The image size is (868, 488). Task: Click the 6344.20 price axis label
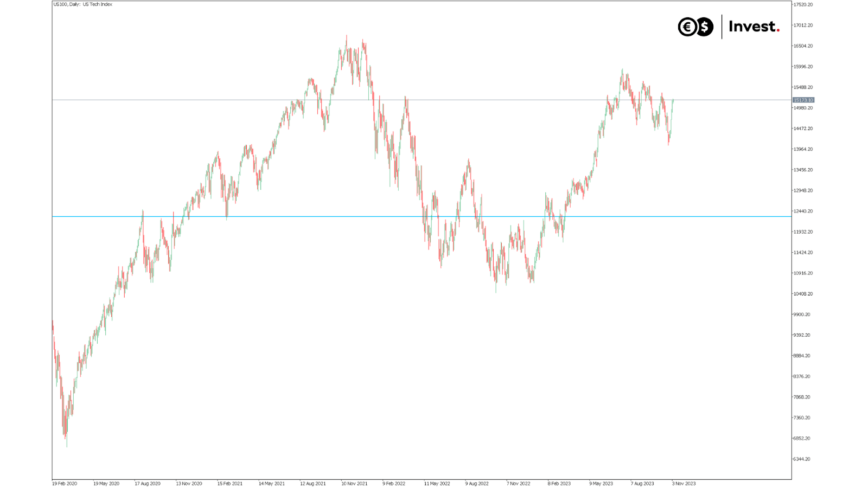[803, 459]
